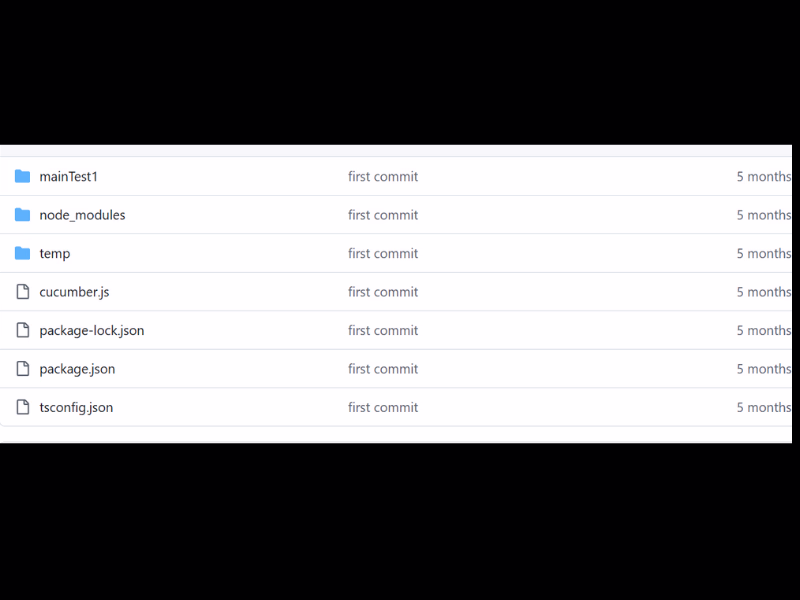Click the 5 months timestamp for package.json
This screenshot has height=600, width=800.
click(764, 369)
